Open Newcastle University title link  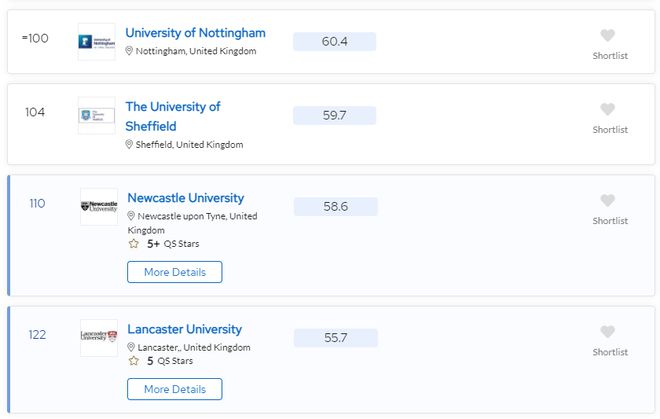186,198
